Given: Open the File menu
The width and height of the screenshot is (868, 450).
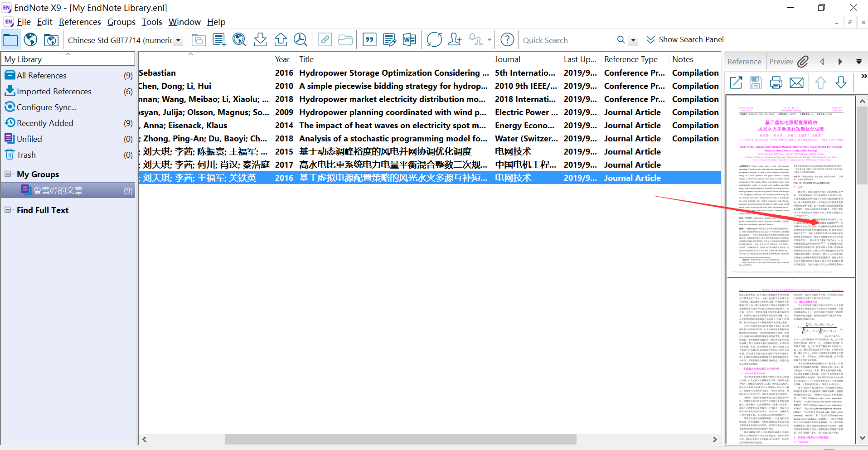Looking at the screenshot, I should 24,22.
